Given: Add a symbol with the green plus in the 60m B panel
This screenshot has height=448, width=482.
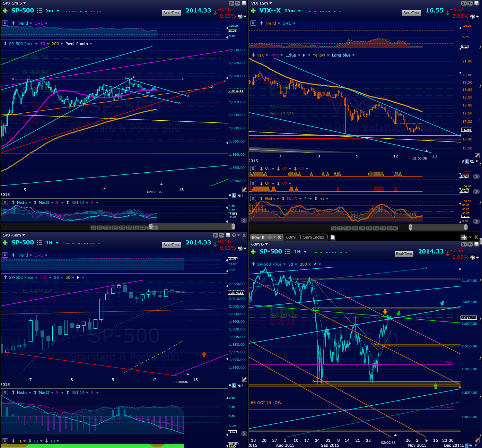Looking at the screenshot, I should point(253,252).
